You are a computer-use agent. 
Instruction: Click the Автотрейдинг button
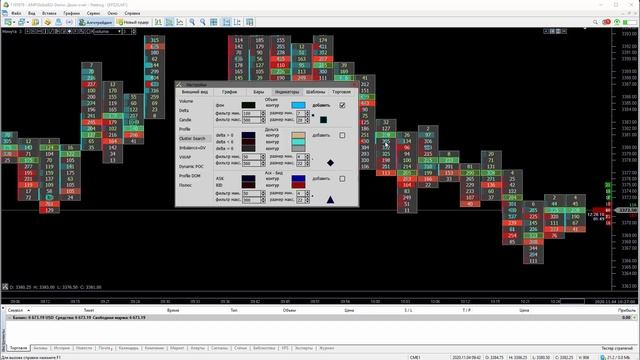point(95,22)
